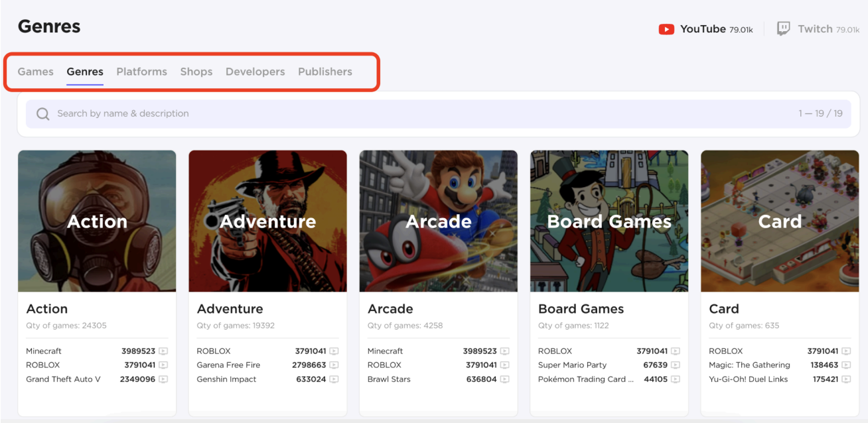Click video icon next to Super Mario Party
Image resolution: width=868 pixels, height=423 pixels.
[676, 365]
